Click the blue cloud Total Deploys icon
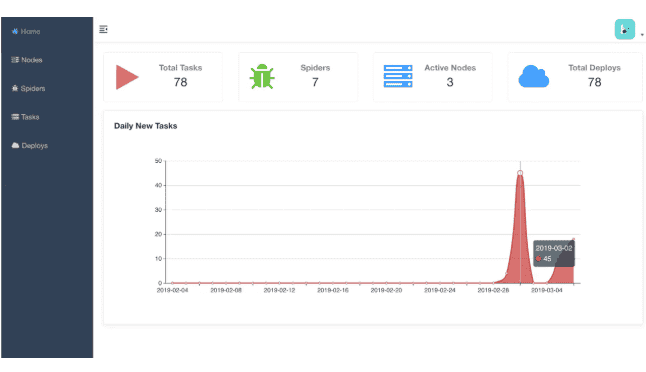Screen dimensions: 646x372 [x=534, y=77]
